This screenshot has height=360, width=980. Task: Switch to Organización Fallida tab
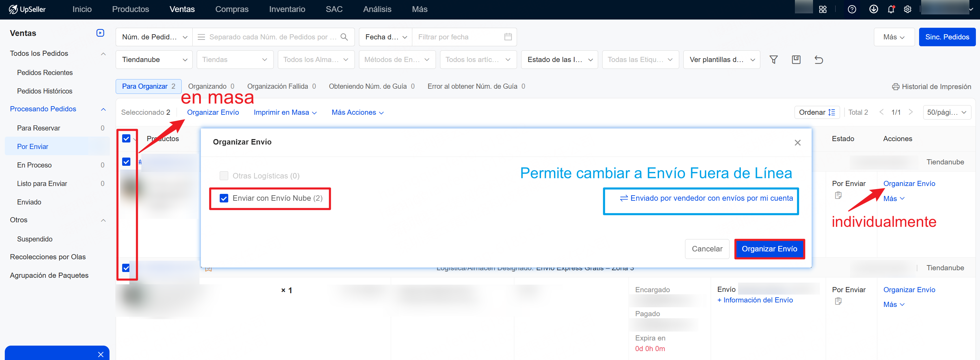282,86
